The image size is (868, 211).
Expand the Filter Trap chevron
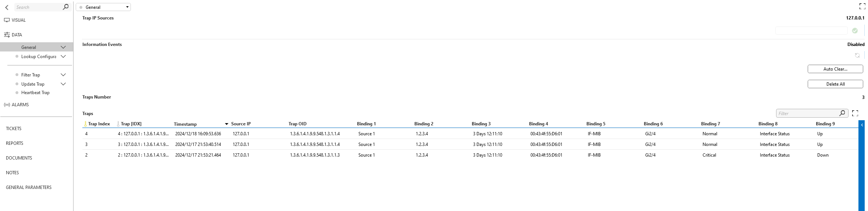(x=63, y=75)
